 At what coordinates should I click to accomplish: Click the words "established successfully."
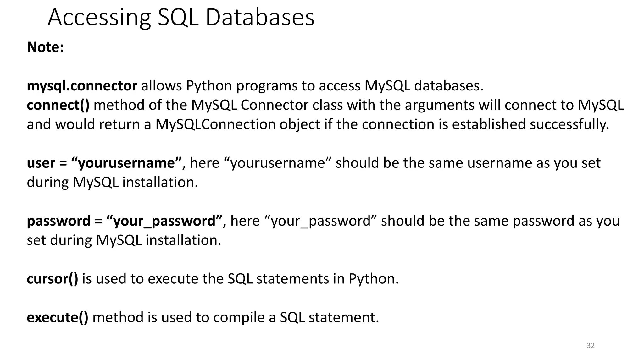[x=530, y=124]
